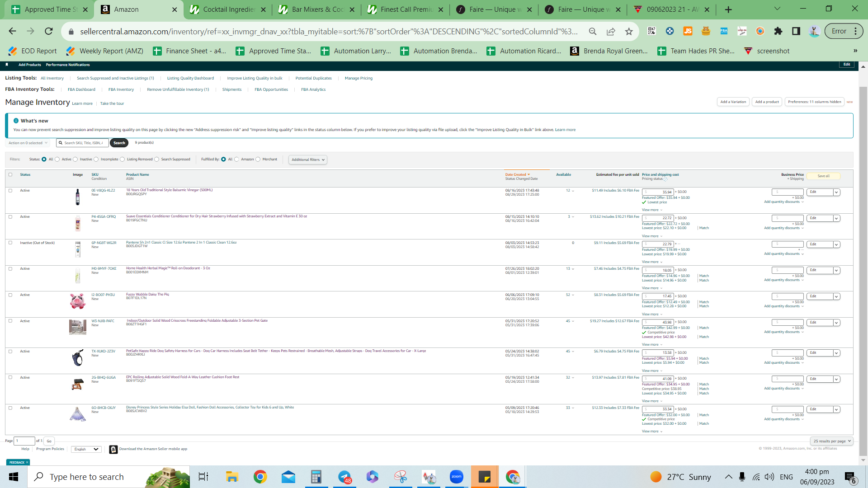Switch to the Approved Time browser tab

[x=51, y=9]
